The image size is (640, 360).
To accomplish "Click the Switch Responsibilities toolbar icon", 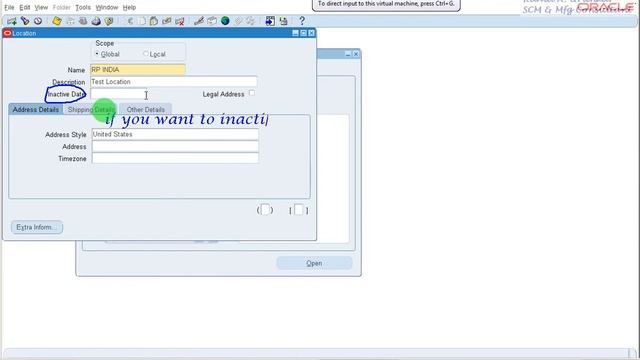I will pos(83,21).
